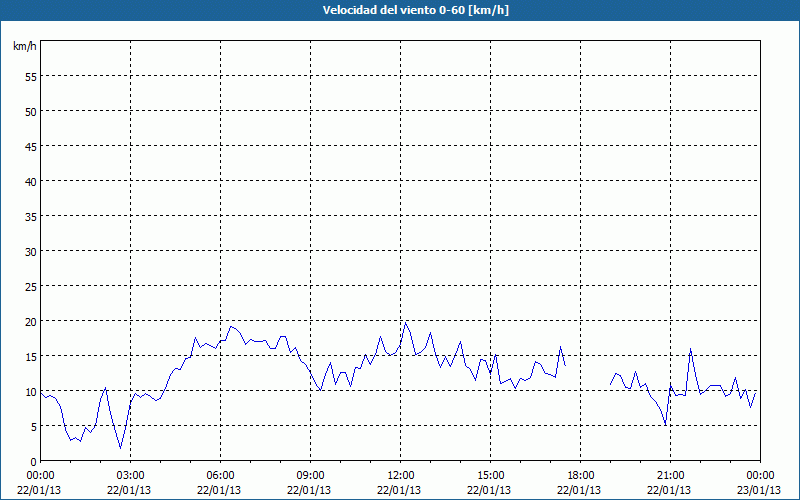This screenshot has height=500, width=800.
Task: Click the y-axis value 0
Action: point(34,462)
